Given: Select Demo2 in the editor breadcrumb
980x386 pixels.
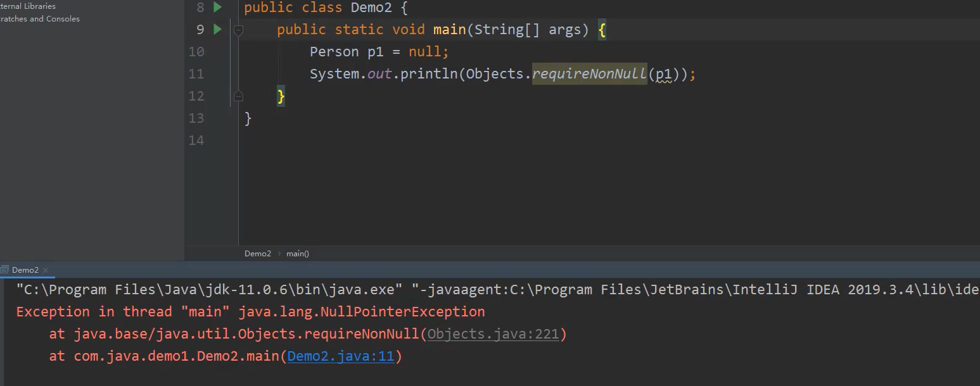Looking at the screenshot, I should (258, 254).
